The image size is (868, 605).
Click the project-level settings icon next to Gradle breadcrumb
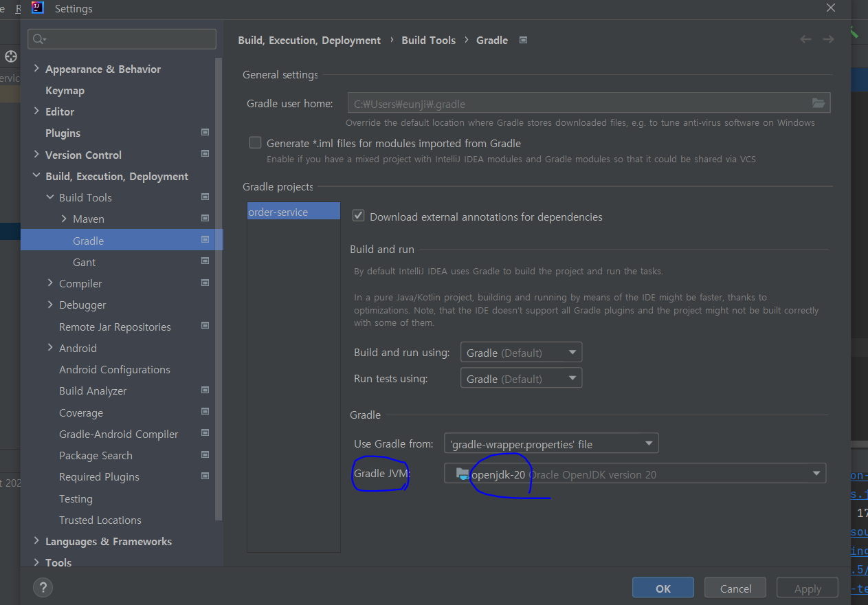coord(523,40)
